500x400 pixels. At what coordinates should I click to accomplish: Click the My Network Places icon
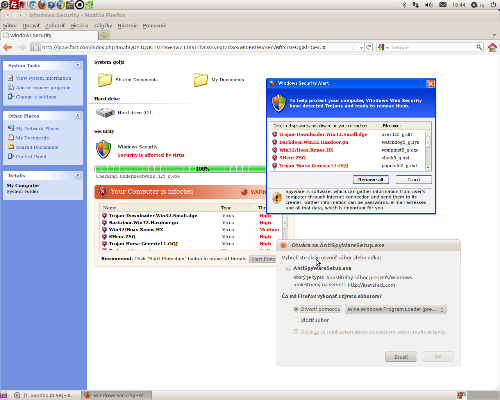coord(11,128)
